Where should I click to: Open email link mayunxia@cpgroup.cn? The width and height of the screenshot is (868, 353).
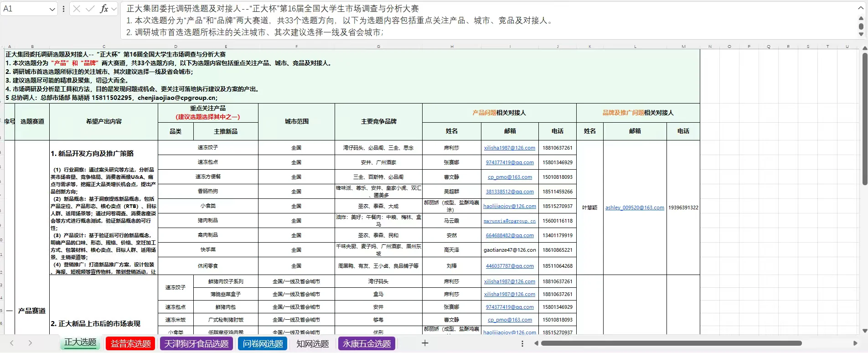coord(510,221)
